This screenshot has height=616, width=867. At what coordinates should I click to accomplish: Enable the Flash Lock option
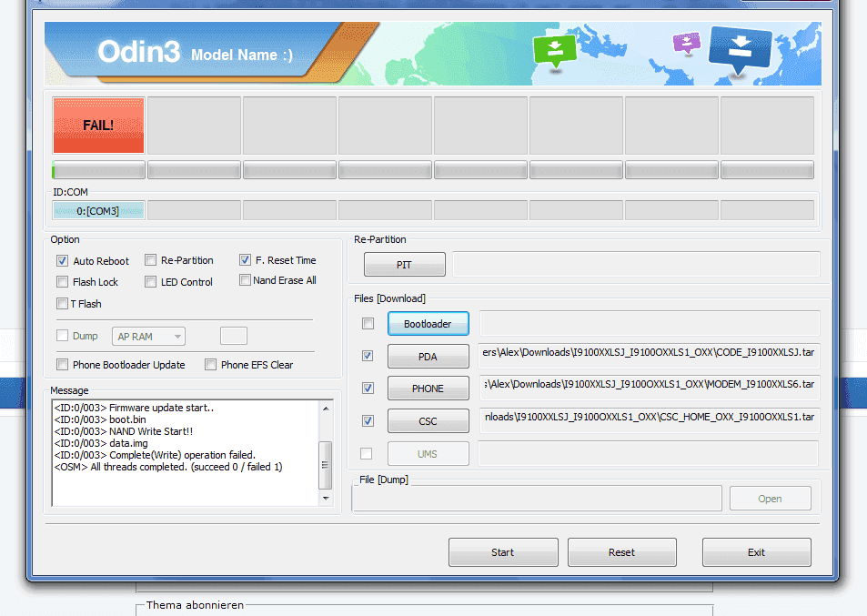click(62, 282)
